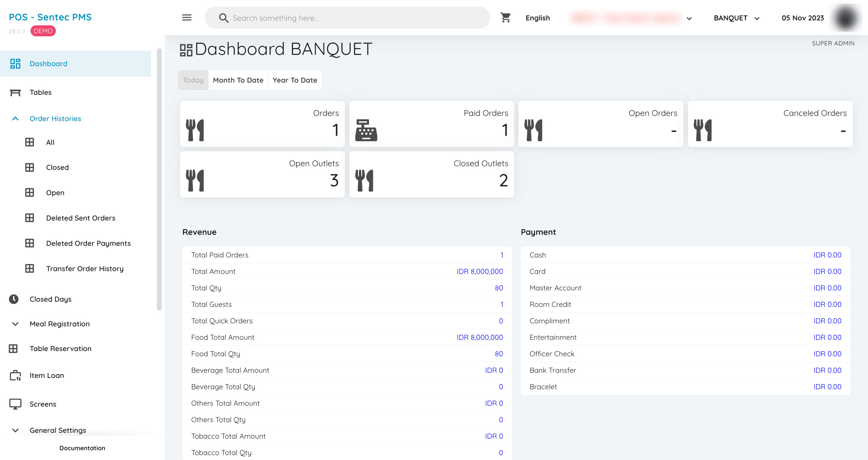Click the grid icon beside All

(x=30, y=142)
